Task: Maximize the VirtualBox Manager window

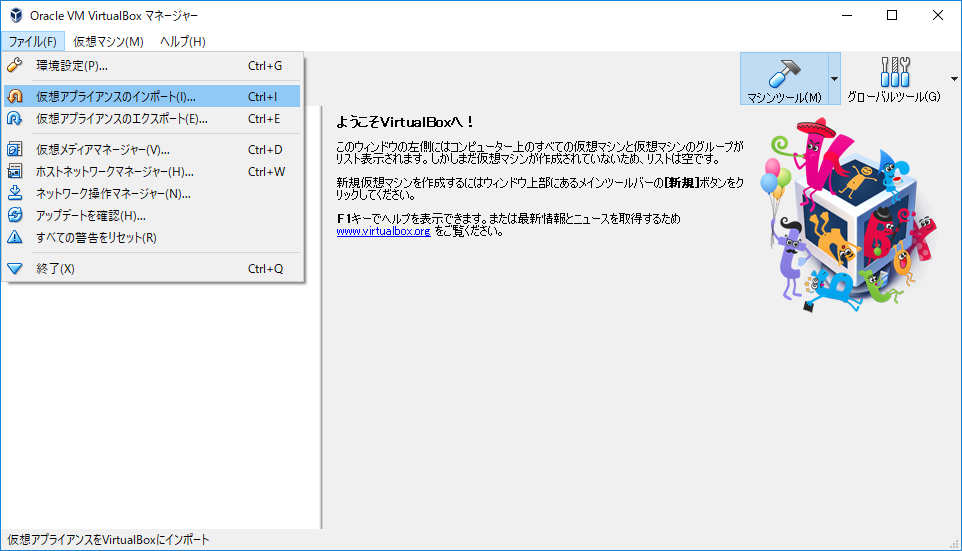Action: click(892, 15)
